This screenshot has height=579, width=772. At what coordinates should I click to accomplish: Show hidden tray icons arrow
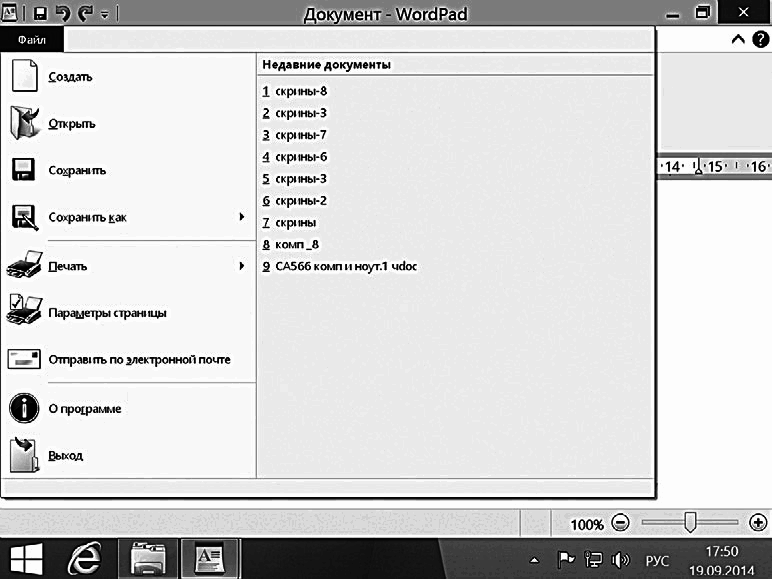pos(534,560)
